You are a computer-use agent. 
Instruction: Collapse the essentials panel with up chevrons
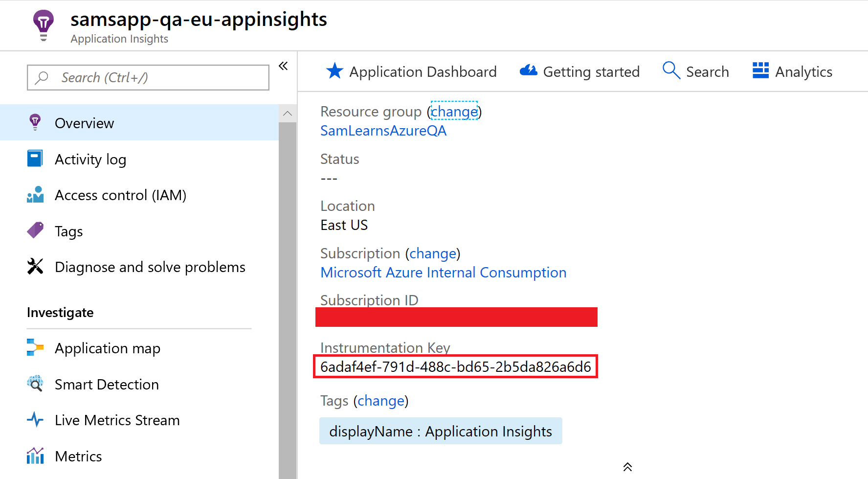[627, 467]
